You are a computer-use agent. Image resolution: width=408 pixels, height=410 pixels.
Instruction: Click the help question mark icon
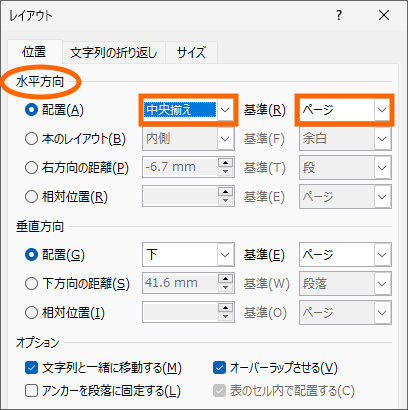pyautogui.click(x=339, y=15)
